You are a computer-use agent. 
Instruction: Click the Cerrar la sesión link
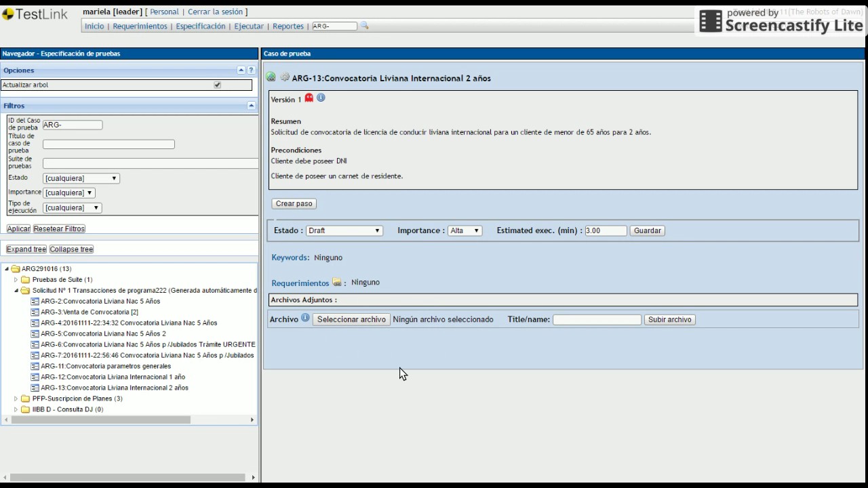point(215,12)
